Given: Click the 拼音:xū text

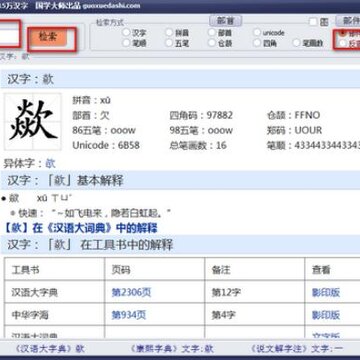Looking at the screenshot, I should point(92,100).
